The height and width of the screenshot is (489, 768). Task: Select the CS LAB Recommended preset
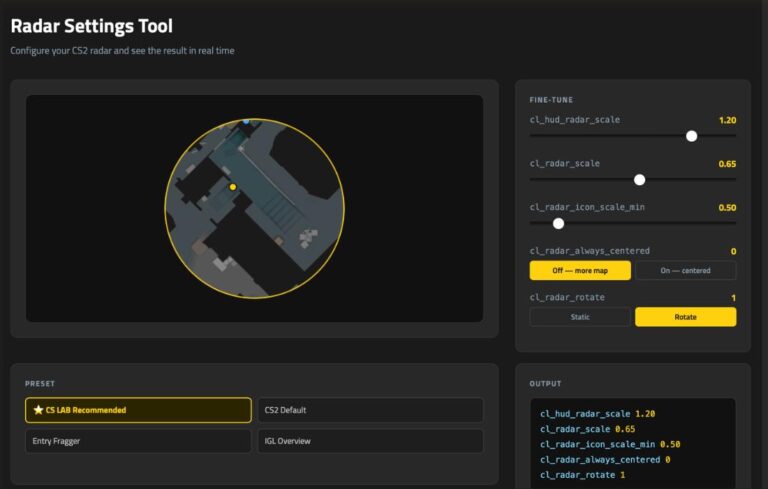click(138, 410)
